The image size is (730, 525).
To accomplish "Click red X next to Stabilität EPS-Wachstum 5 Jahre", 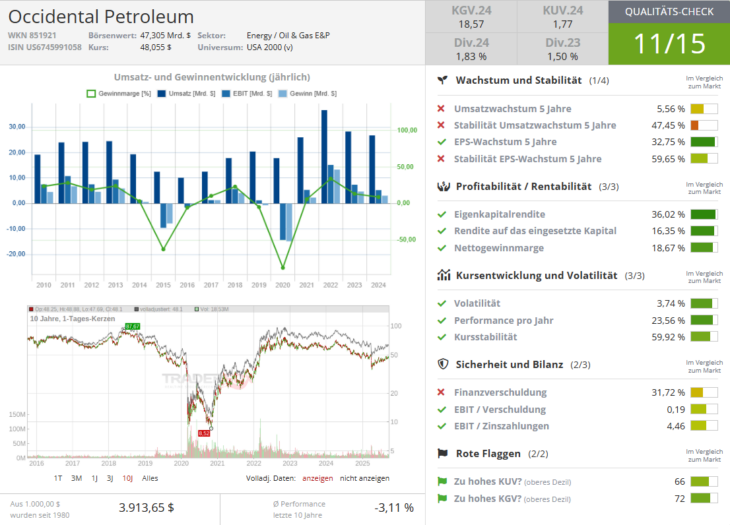I will click(x=441, y=159).
